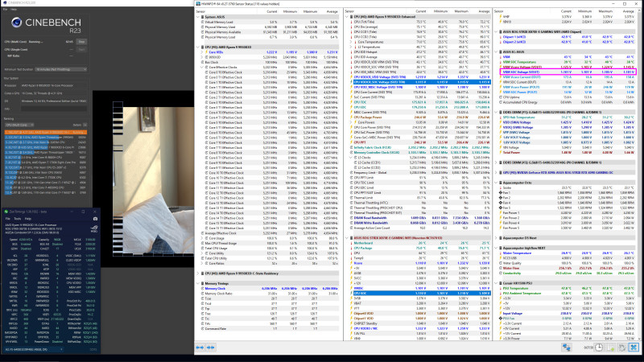Image resolution: width=644 pixels, height=362 pixels.
Task: Collapse the ASUS EC: ASUS group
Action: (x=496, y=51)
